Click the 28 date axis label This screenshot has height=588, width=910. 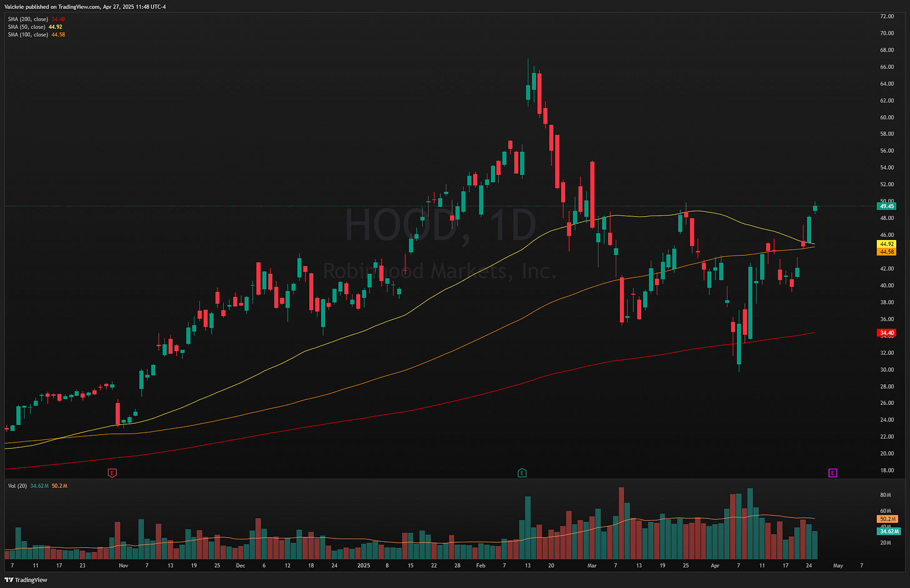[457, 566]
